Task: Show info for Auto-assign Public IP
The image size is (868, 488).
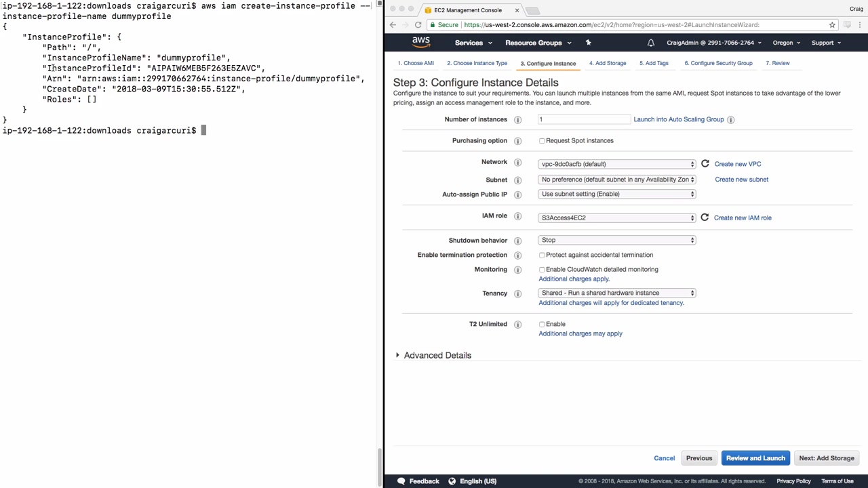Action: 517,195
